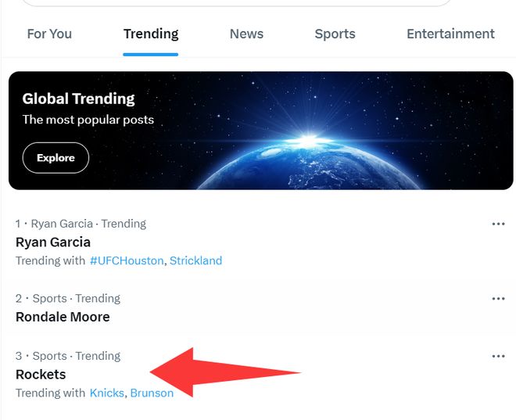Switch to the Sports tab
The image size is (516, 420).
[x=335, y=34]
